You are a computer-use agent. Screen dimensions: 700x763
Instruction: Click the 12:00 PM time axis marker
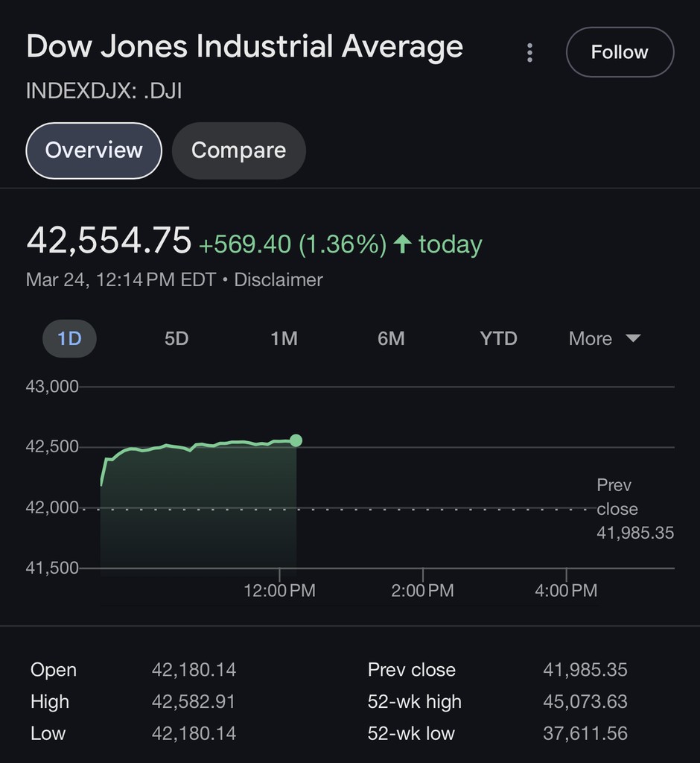coord(279,591)
